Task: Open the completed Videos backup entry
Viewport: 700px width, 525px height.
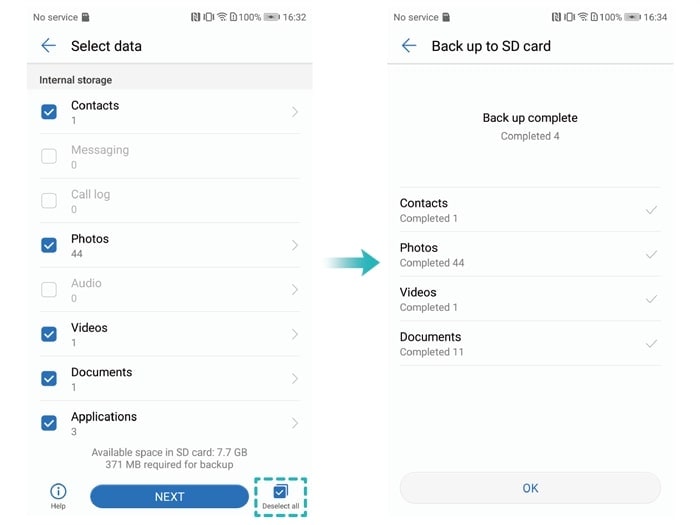Action: (x=530, y=299)
